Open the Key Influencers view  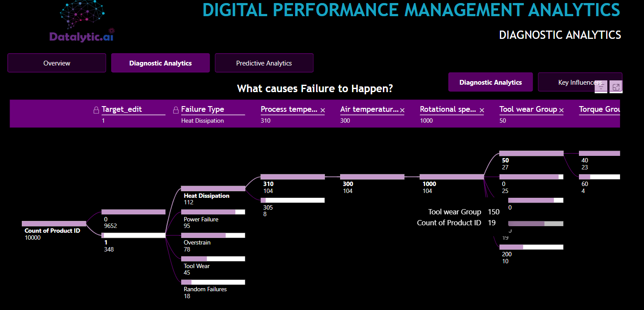(x=580, y=82)
